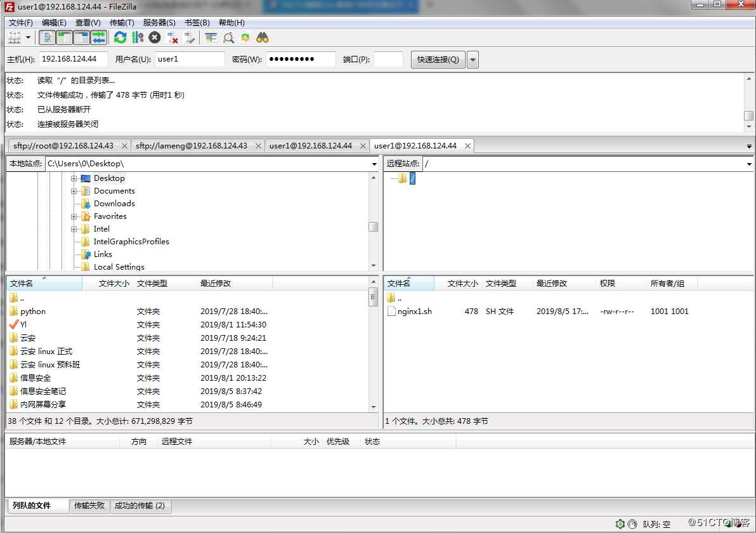The width and height of the screenshot is (756, 533).
Task: Select Downloads folder in local tree
Action: [x=114, y=204]
